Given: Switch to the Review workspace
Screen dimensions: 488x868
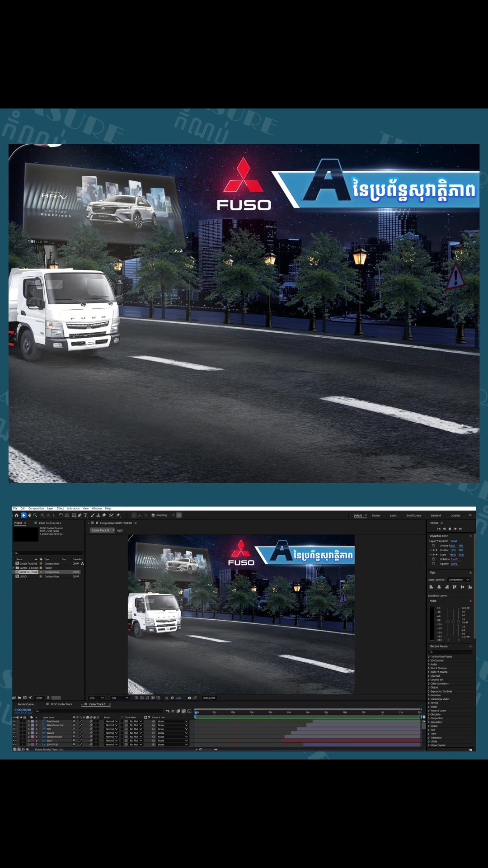Looking at the screenshot, I should pyautogui.click(x=376, y=515).
